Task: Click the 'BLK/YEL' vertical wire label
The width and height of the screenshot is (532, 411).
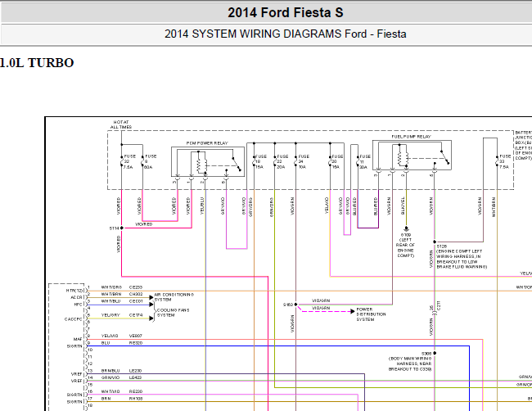Action: coord(403,205)
